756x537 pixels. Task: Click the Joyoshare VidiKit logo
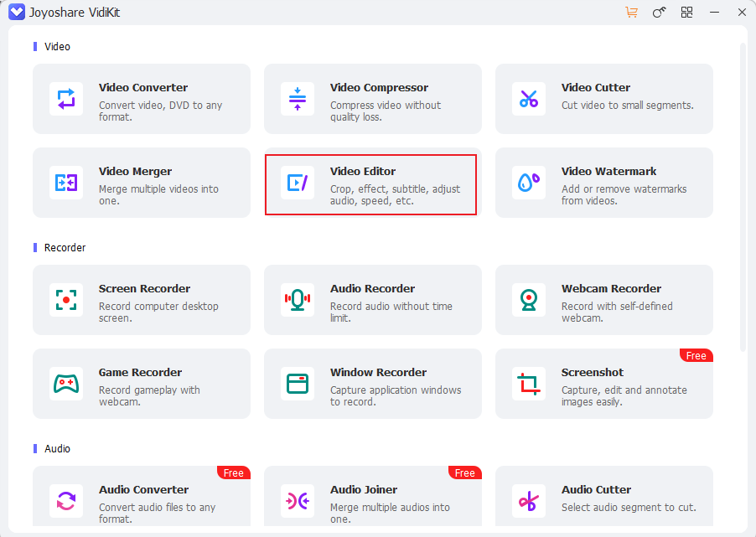tap(16, 12)
